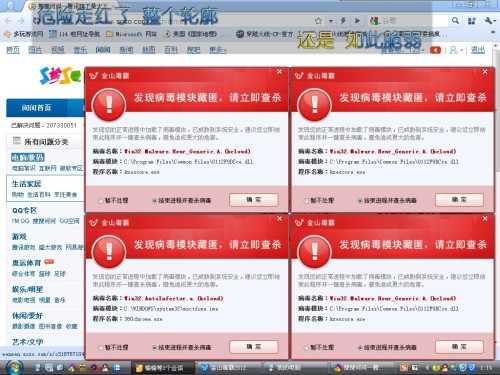Bookmark this page with the star icon
This screenshot has width=500, height=375.
click(318, 21)
